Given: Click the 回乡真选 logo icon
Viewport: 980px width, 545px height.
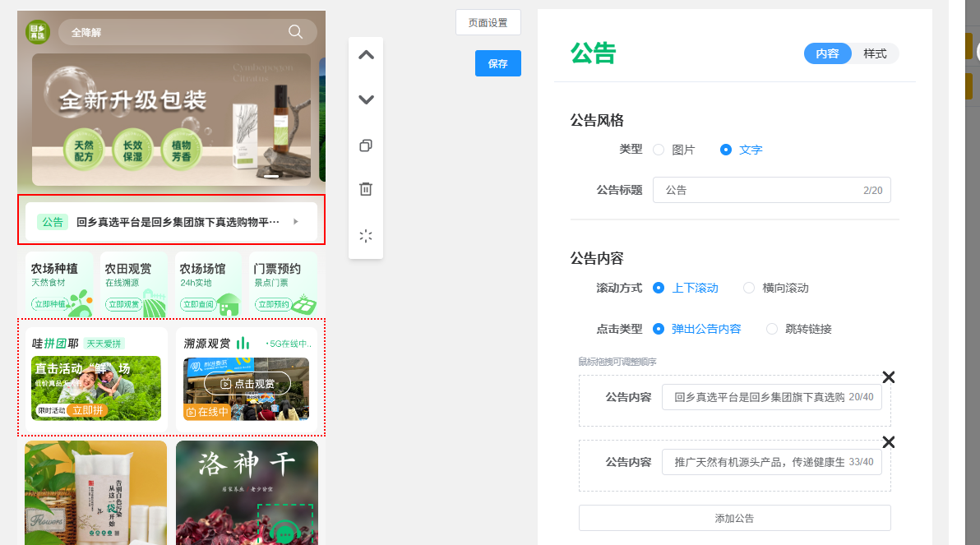Looking at the screenshot, I should pos(38,32).
